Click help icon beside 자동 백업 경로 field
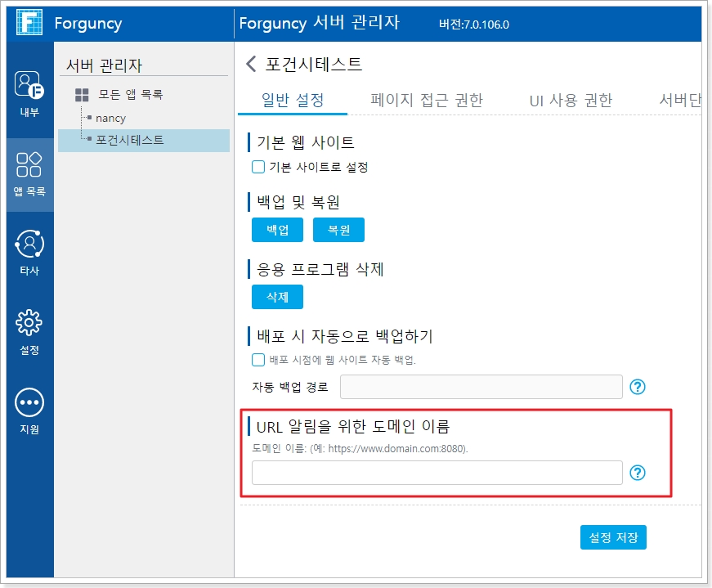This screenshot has width=712, height=588. coord(638,387)
